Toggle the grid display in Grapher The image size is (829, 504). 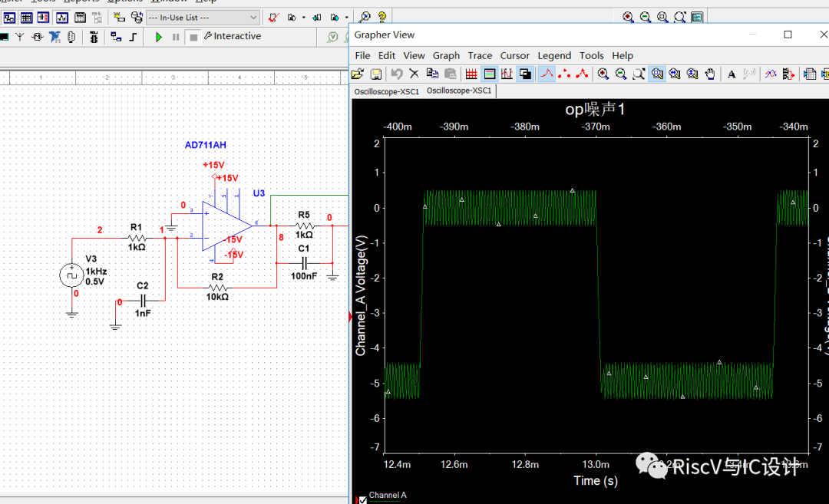click(471, 74)
